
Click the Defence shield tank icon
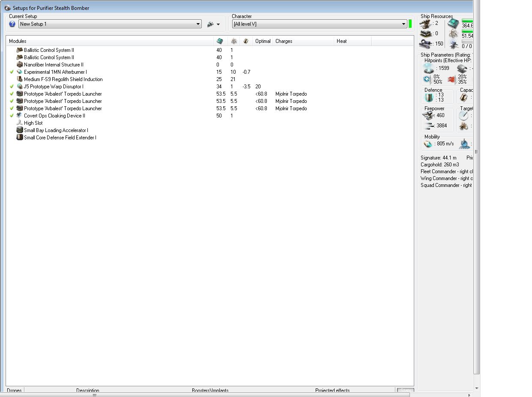429,98
